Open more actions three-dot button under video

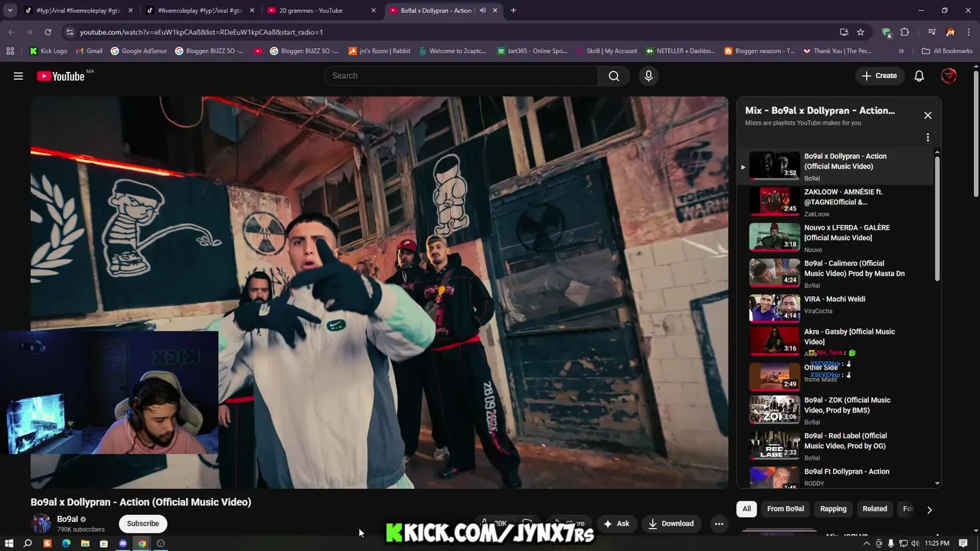click(x=718, y=523)
